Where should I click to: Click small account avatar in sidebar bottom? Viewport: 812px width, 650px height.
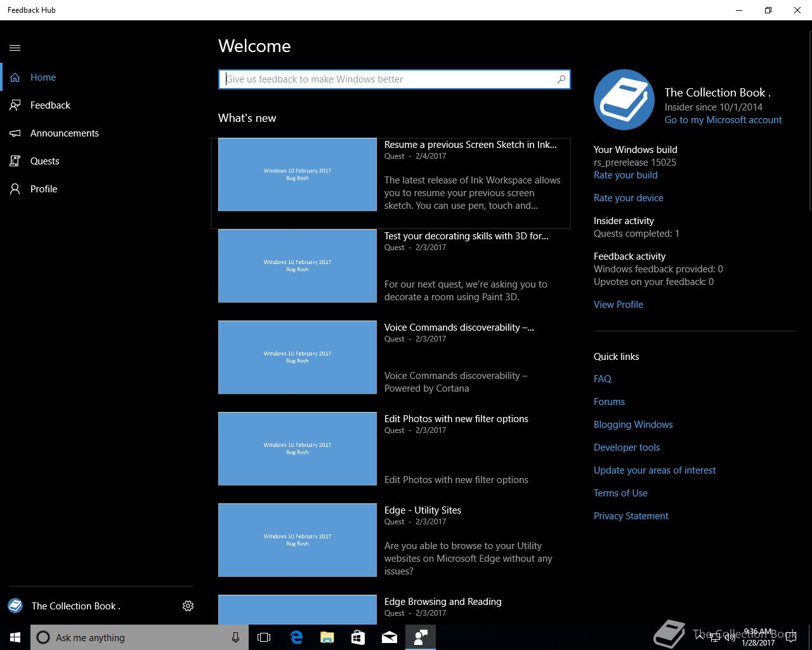pyautogui.click(x=15, y=606)
